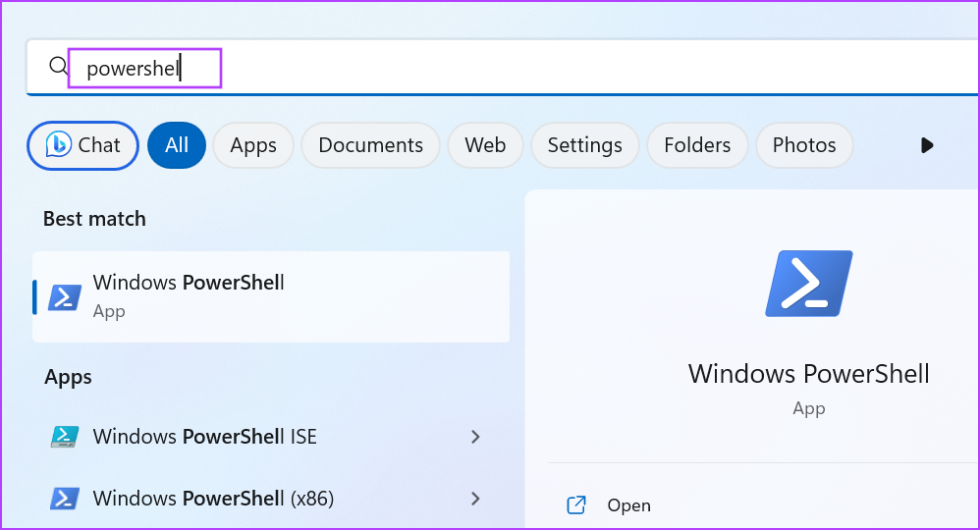The width and height of the screenshot is (980, 530).
Task: Open Windows PowerShell via the Open link
Action: 628,505
